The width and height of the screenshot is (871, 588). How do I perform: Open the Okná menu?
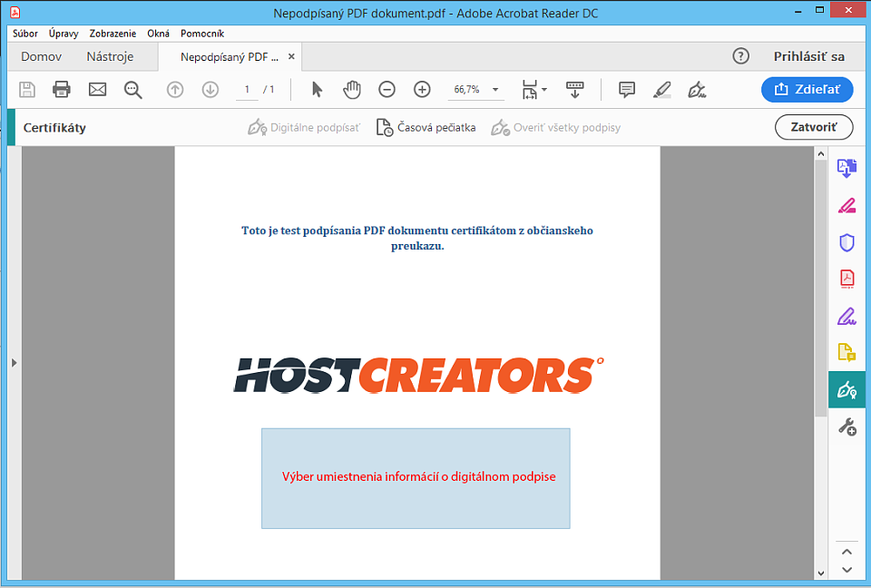click(x=158, y=34)
